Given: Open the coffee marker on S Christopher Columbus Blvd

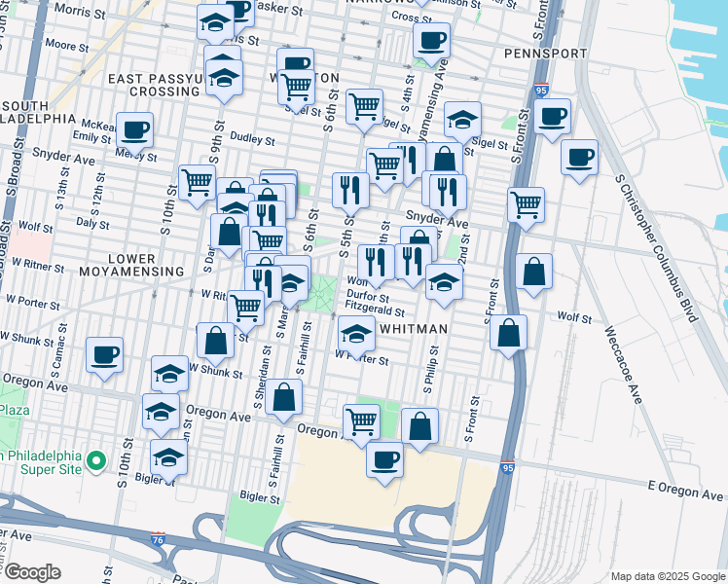Looking at the screenshot, I should point(579,158).
